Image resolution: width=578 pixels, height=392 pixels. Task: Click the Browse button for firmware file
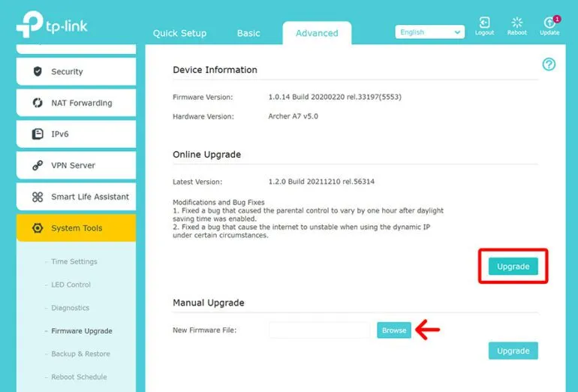click(x=393, y=330)
